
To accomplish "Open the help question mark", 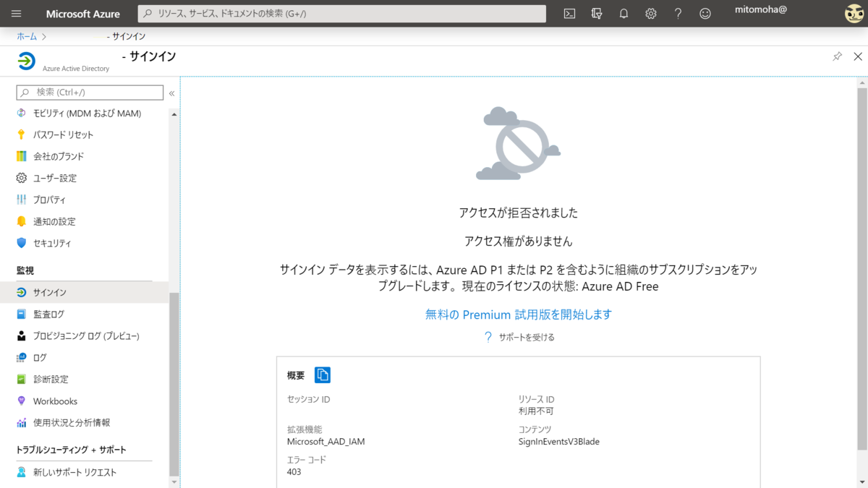I will (678, 14).
